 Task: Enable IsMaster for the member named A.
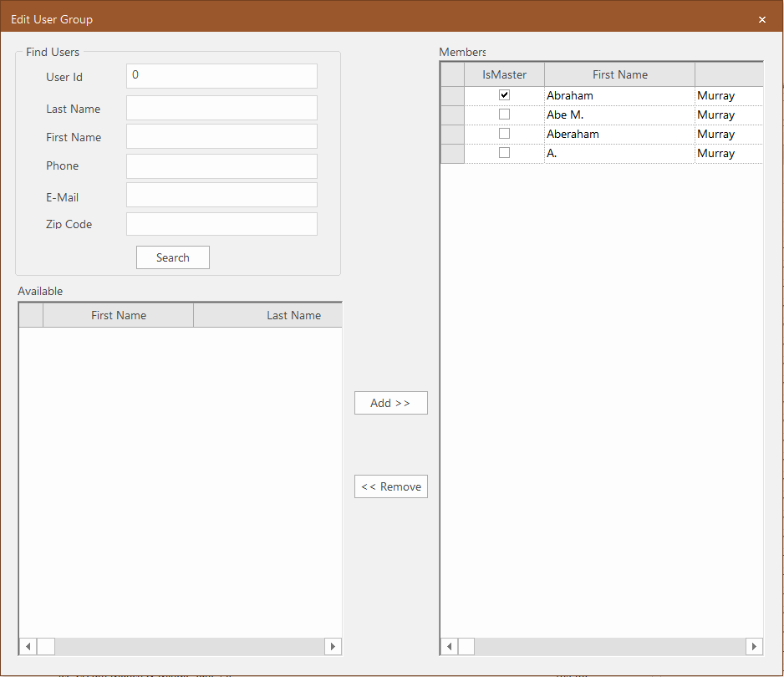(x=504, y=153)
